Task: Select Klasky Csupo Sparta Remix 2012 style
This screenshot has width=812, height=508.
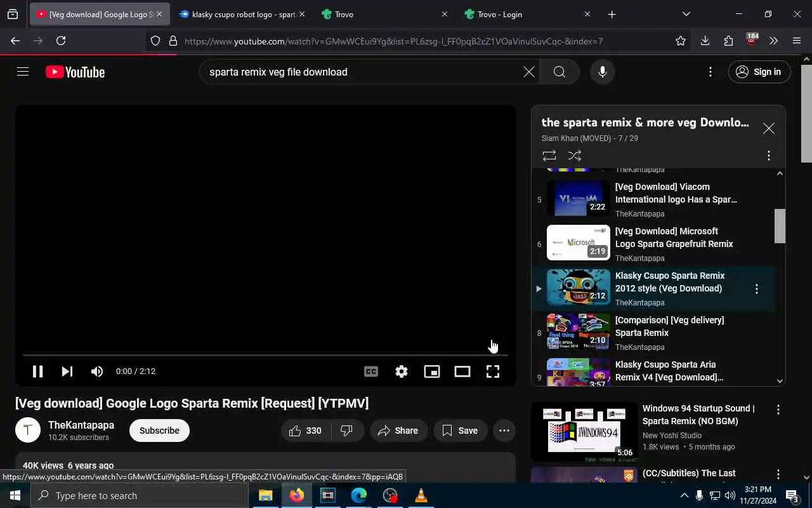Action: point(670,282)
